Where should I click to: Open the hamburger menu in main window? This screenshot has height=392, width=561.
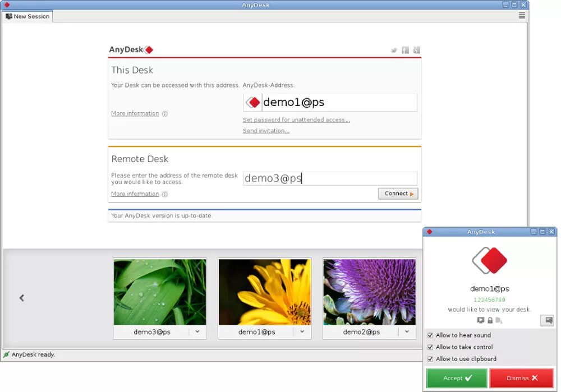[522, 15]
